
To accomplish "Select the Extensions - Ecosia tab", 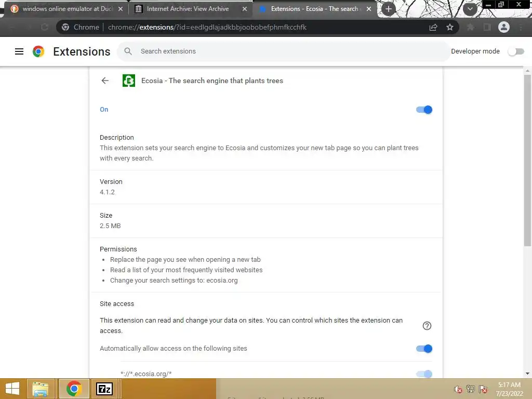I will click(x=314, y=9).
